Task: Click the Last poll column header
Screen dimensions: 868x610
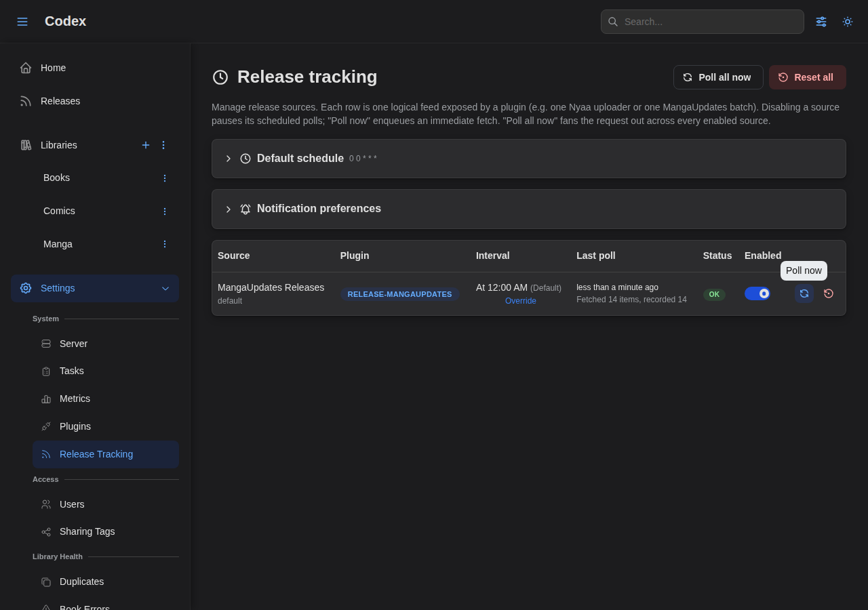Action: click(596, 256)
